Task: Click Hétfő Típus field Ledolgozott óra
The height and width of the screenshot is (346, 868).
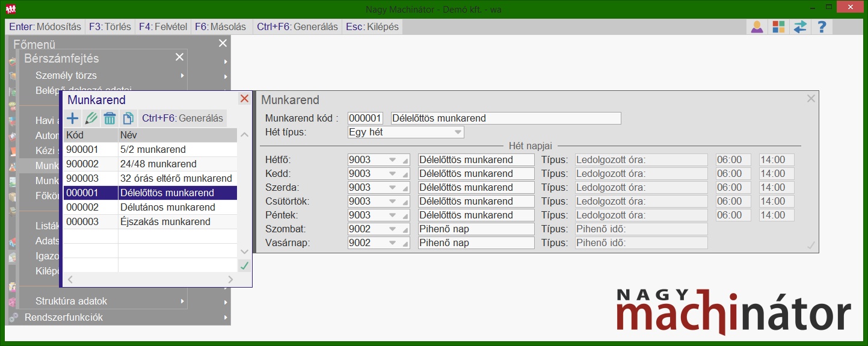Action: [x=641, y=159]
